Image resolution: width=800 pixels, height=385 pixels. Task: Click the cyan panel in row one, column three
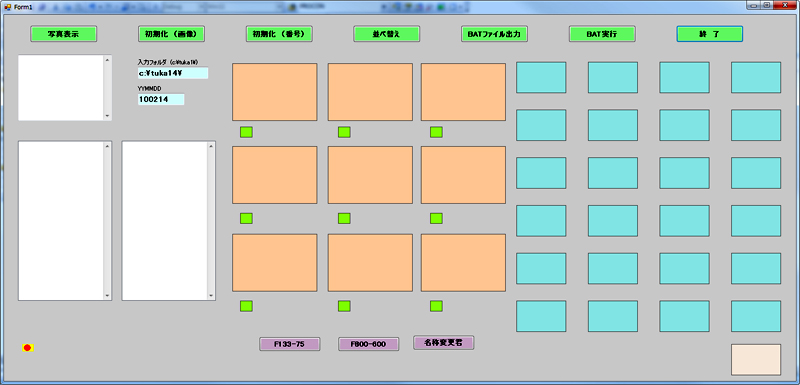point(684,78)
